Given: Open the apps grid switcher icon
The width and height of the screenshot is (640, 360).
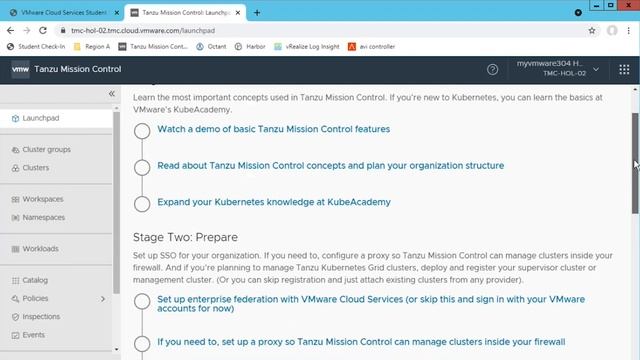Looking at the screenshot, I should pos(624,69).
